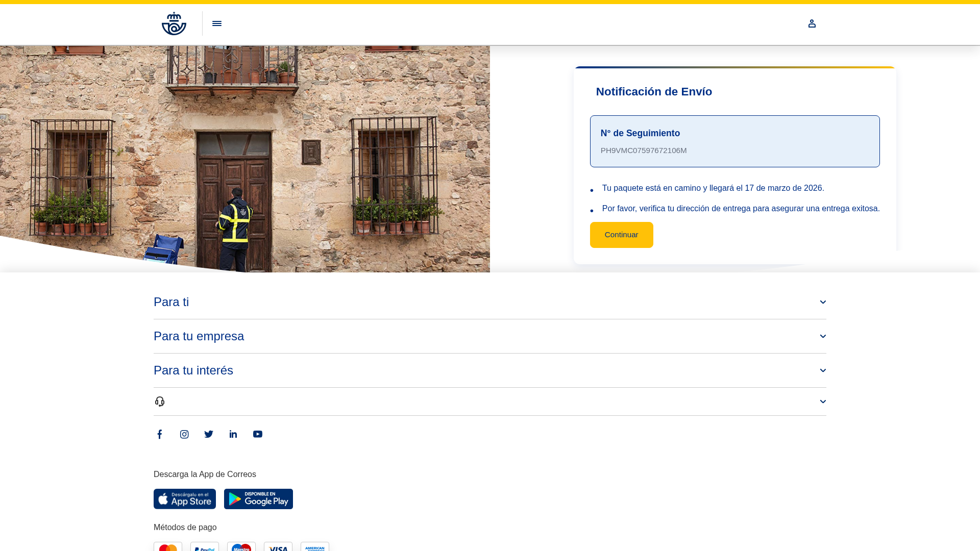Collapse the headset support section chevron
Viewport: 980px width, 551px height.
[823, 402]
